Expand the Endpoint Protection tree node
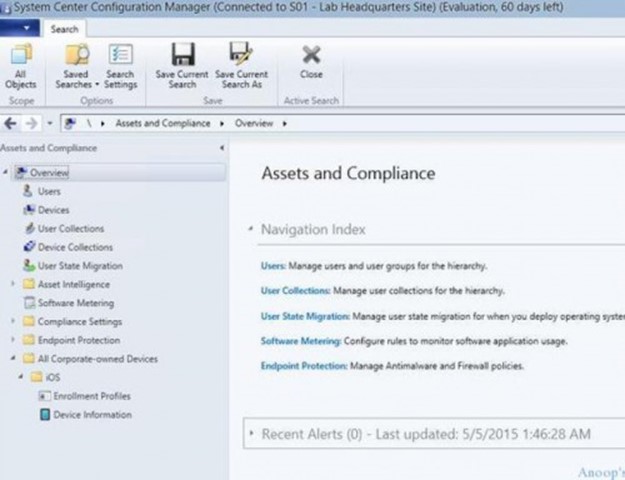This screenshot has height=480, width=625. 13,340
